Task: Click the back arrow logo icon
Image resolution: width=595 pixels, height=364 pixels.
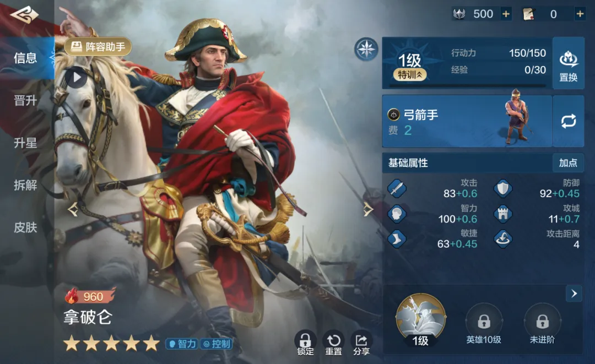Action: [x=24, y=14]
